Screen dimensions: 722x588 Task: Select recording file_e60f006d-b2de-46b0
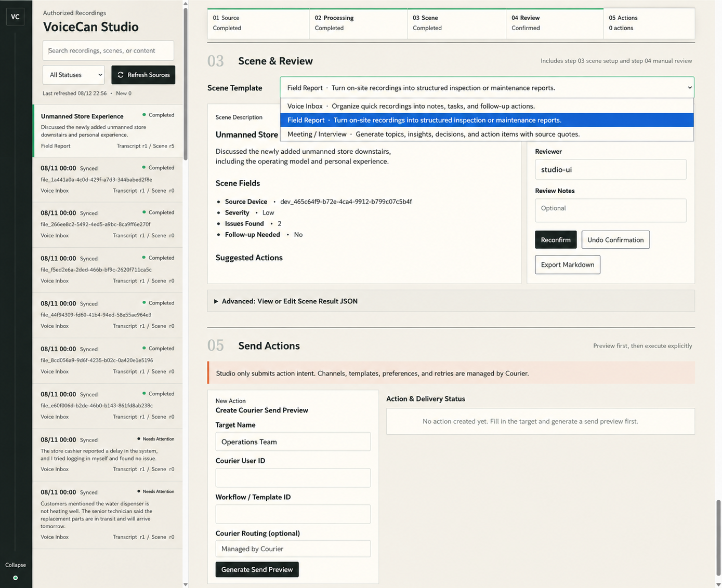(108, 406)
